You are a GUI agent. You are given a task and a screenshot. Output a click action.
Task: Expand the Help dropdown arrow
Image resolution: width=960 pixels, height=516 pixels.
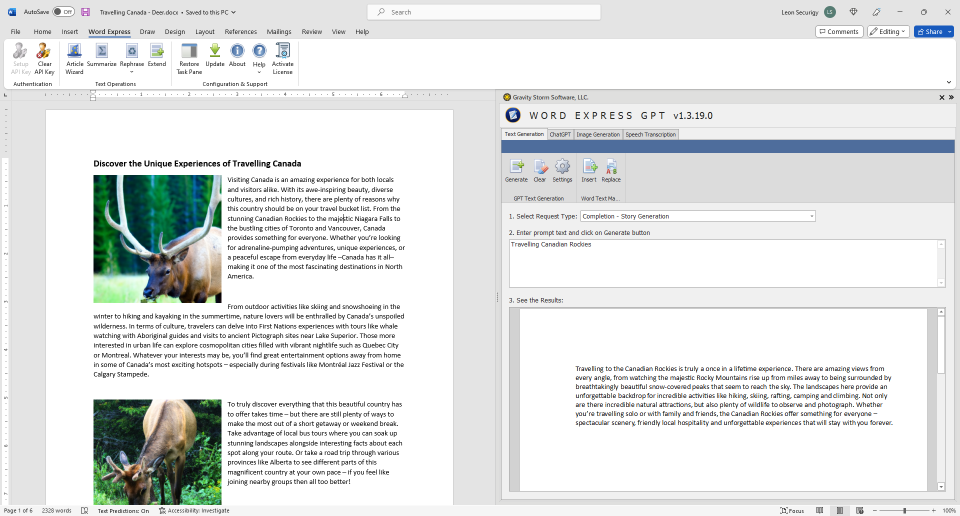(260, 72)
